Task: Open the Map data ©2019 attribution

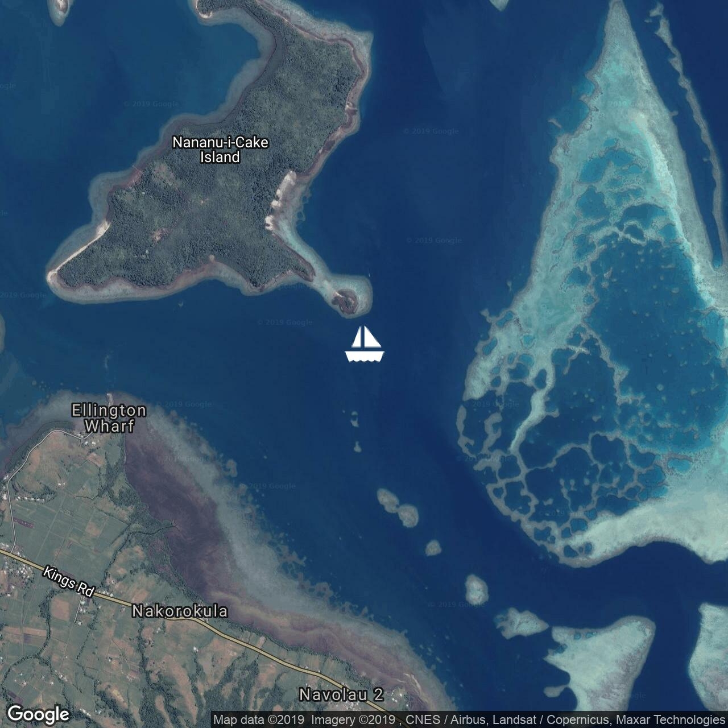Action: click(260, 720)
